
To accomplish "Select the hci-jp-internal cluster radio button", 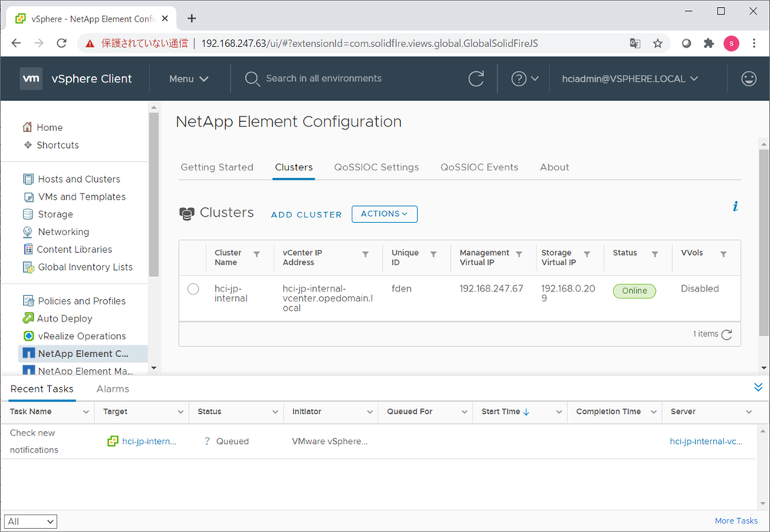I will [193, 289].
